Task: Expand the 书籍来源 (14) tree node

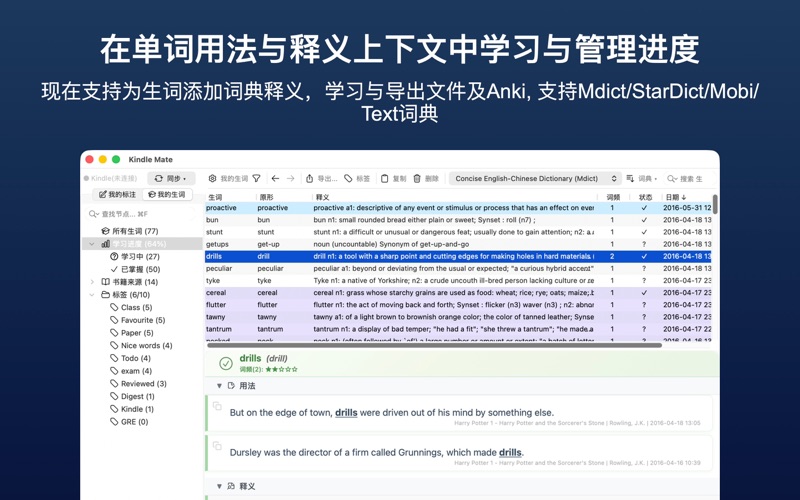Action: 92,282
